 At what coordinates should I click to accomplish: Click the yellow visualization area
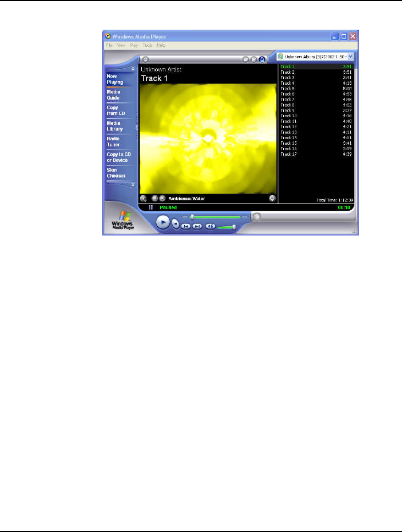point(208,139)
